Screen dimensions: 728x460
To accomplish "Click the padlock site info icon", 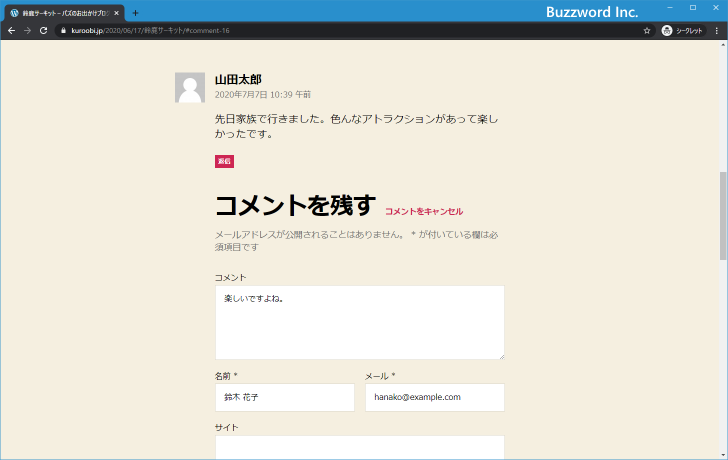I will click(x=64, y=31).
